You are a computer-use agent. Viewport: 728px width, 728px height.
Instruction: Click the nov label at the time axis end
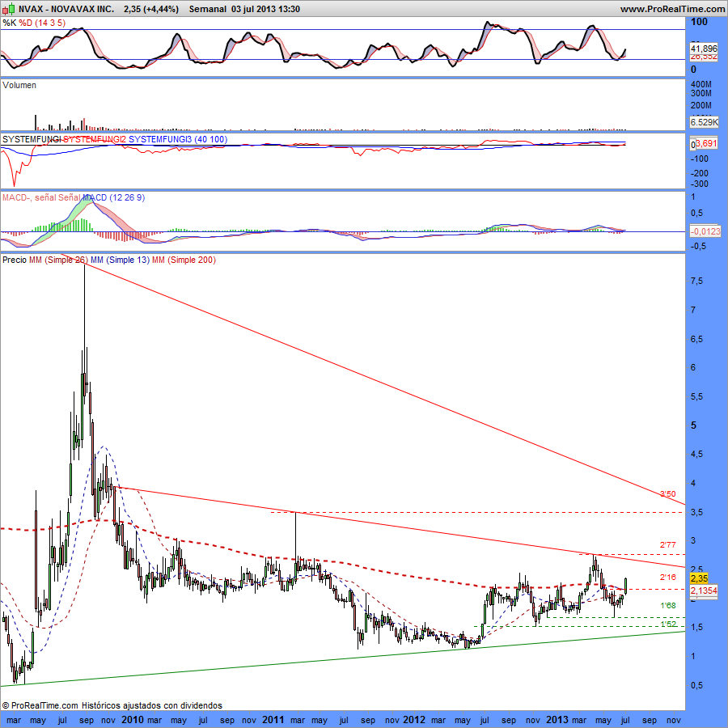673,720
